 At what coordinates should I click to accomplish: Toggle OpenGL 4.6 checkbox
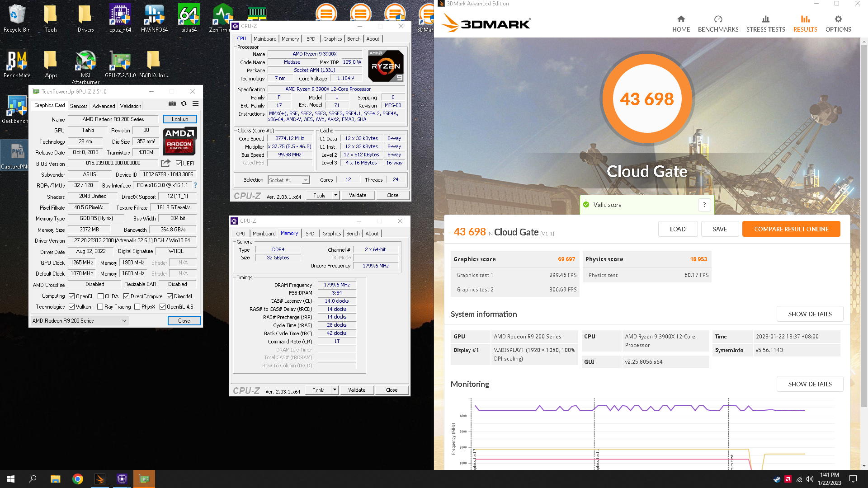(x=162, y=307)
